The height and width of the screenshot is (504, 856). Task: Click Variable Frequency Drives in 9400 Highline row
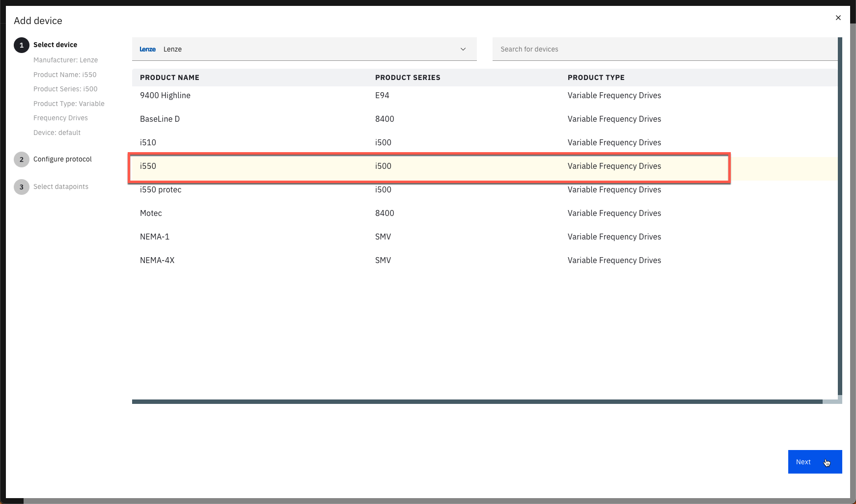[x=614, y=95]
